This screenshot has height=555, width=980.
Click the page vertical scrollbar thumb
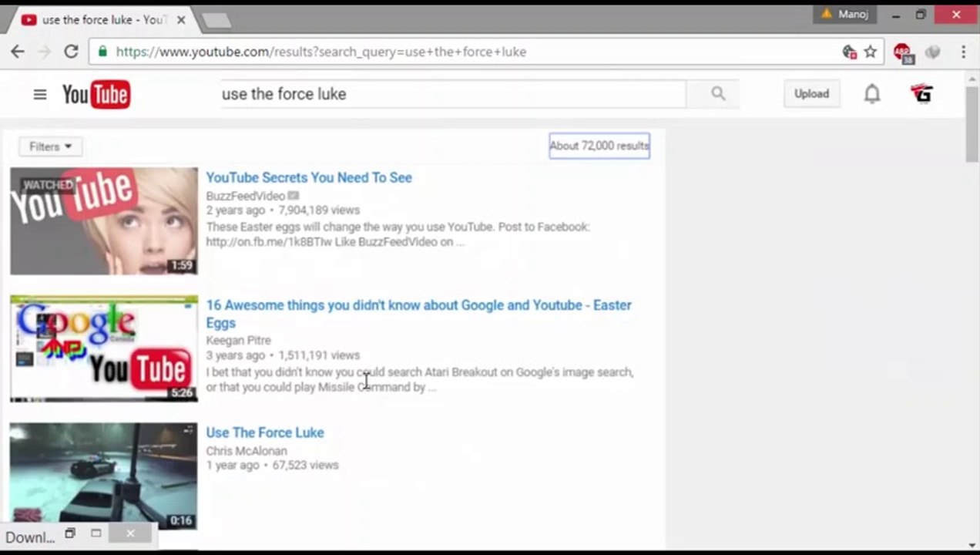pos(972,125)
